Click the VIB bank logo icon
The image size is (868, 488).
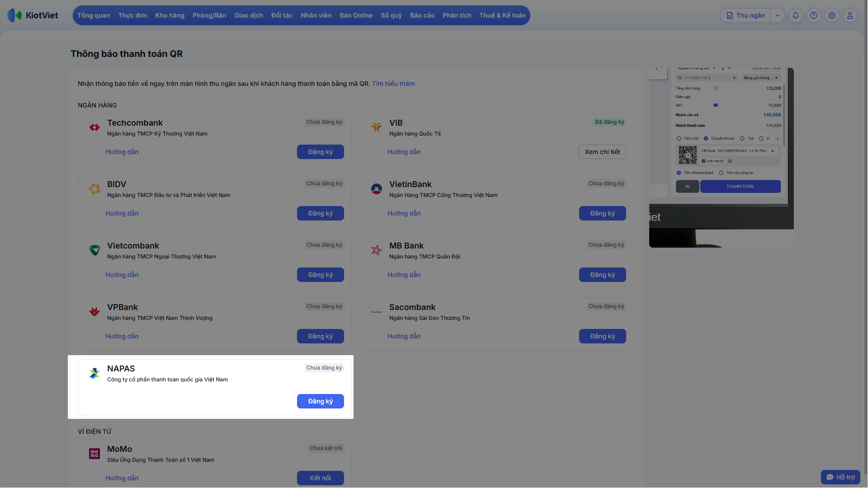click(x=377, y=127)
